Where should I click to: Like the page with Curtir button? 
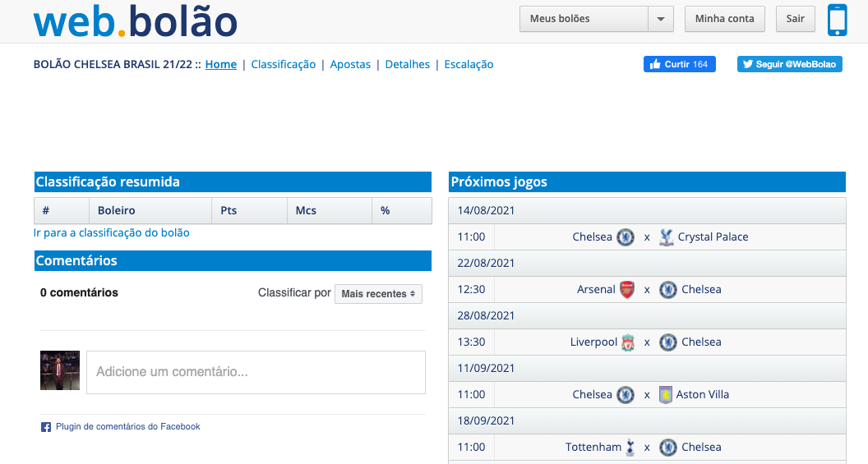(679, 64)
